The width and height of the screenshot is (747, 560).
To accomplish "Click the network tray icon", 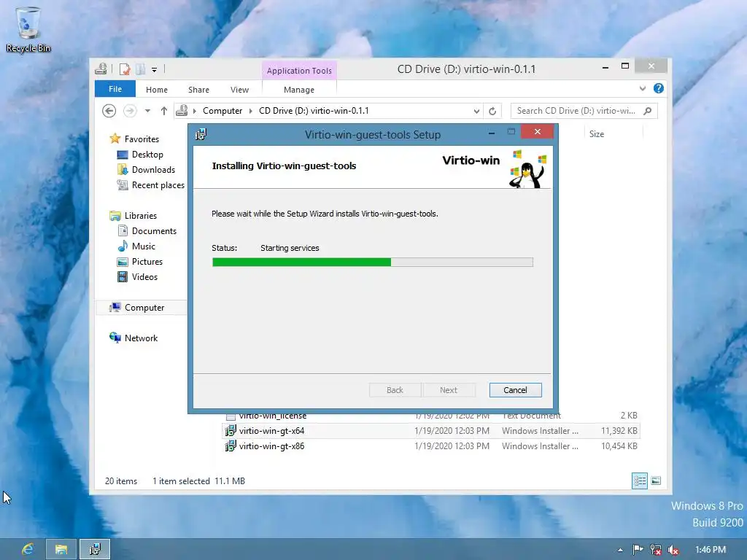I will [656, 550].
